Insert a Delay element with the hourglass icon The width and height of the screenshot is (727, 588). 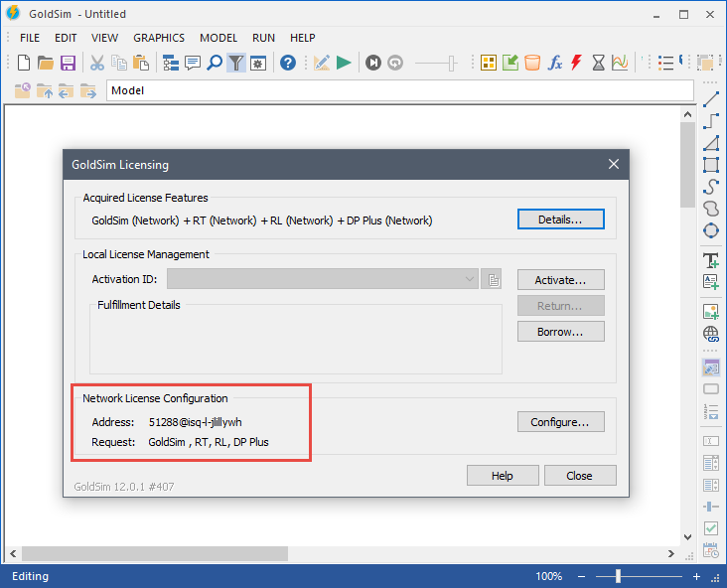(x=599, y=63)
